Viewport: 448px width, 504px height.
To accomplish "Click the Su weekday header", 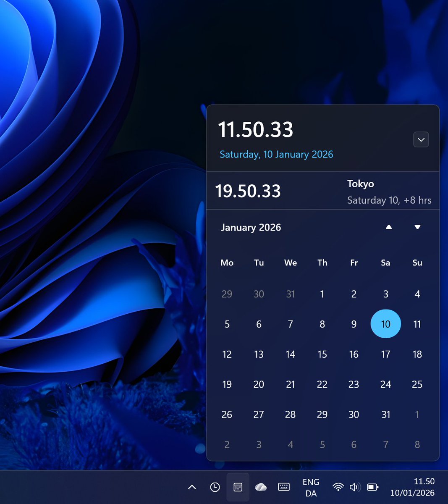I will [417, 263].
